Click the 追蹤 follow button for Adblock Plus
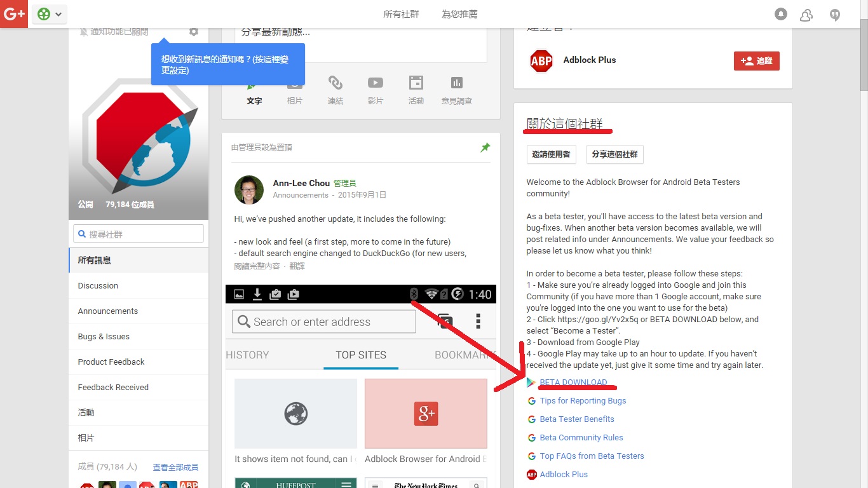Screen dimensions: 868x488 click(x=756, y=61)
